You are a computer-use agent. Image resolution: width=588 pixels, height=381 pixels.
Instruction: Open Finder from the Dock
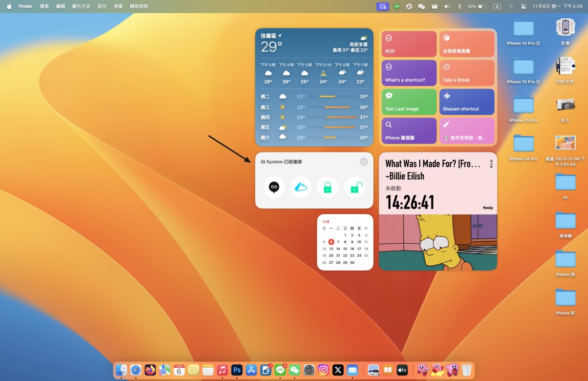click(x=122, y=370)
